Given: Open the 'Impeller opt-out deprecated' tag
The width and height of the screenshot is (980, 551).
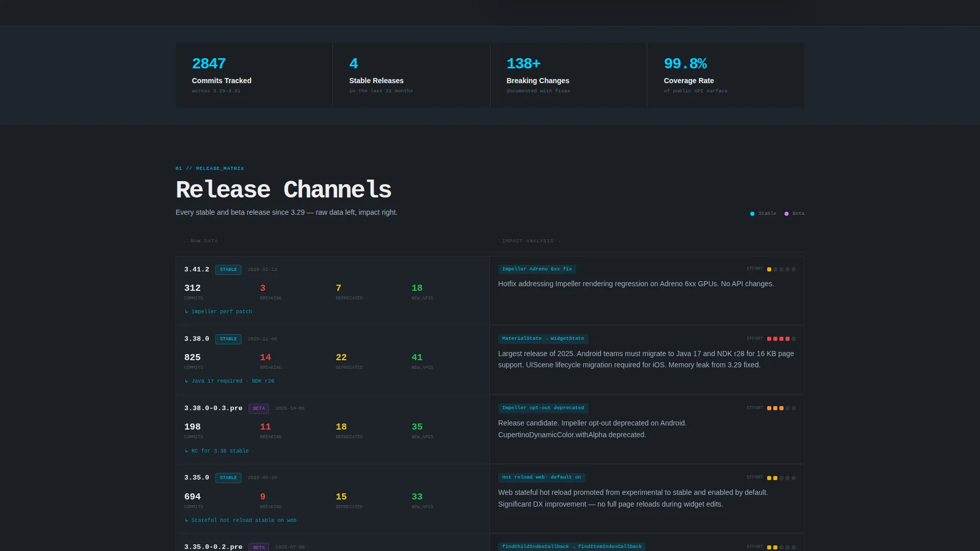Looking at the screenshot, I should tap(543, 408).
